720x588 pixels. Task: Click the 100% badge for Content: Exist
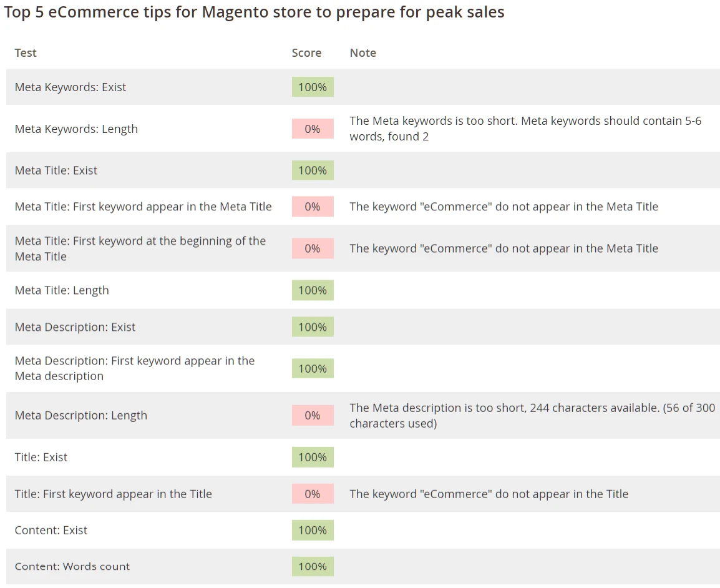pyautogui.click(x=313, y=531)
